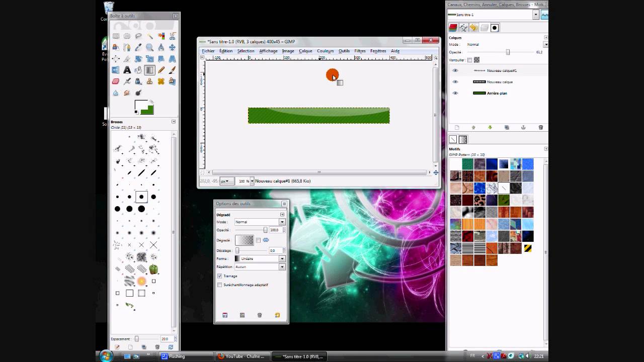The height and width of the screenshot is (362, 644).
Task: Open the Répétition Aucun dropdown
Action: (x=260, y=267)
